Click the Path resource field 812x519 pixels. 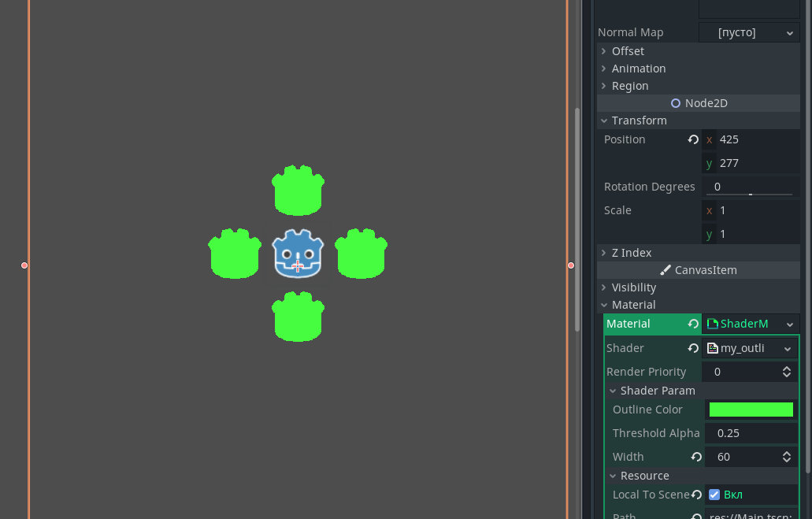pos(751,515)
